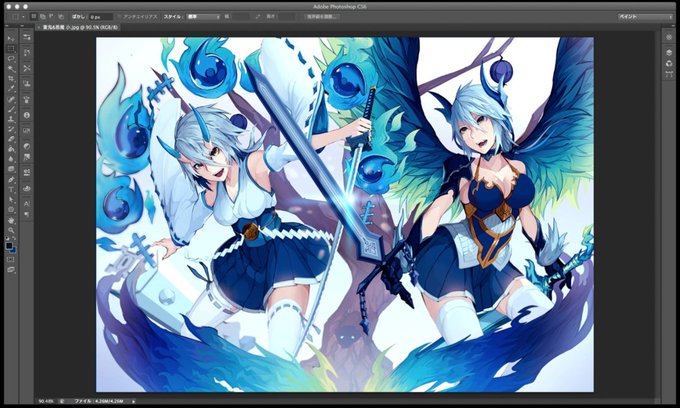Image resolution: width=680 pixels, height=408 pixels.
Task: Open the Color panel icon in right dock
Action: click(x=669, y=38)
